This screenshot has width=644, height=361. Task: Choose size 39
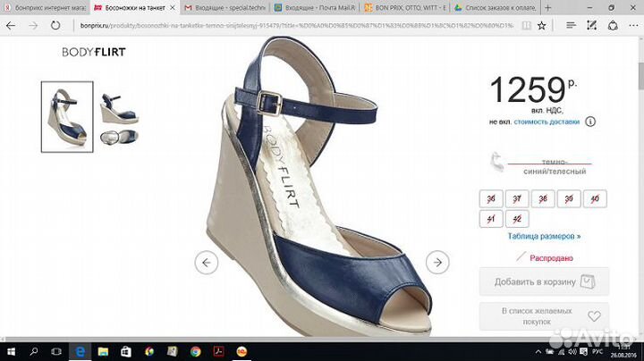click(x=569, y=199)
